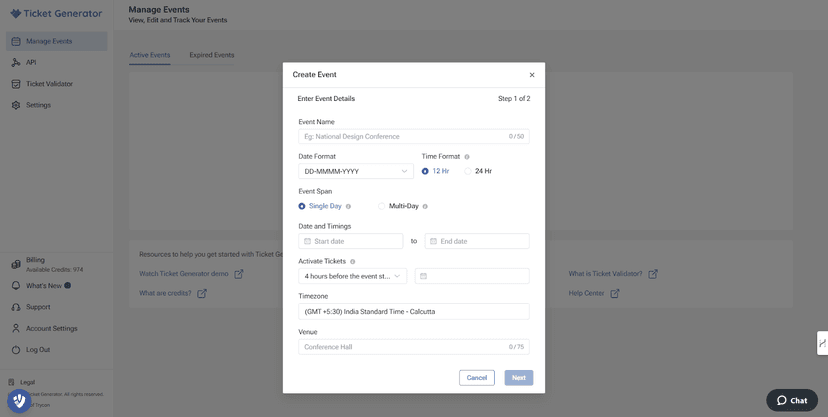Close the Create Event dialog
The width and height of the screenshot is (828, 417).
pyautogui.click(x=532, y=75)
